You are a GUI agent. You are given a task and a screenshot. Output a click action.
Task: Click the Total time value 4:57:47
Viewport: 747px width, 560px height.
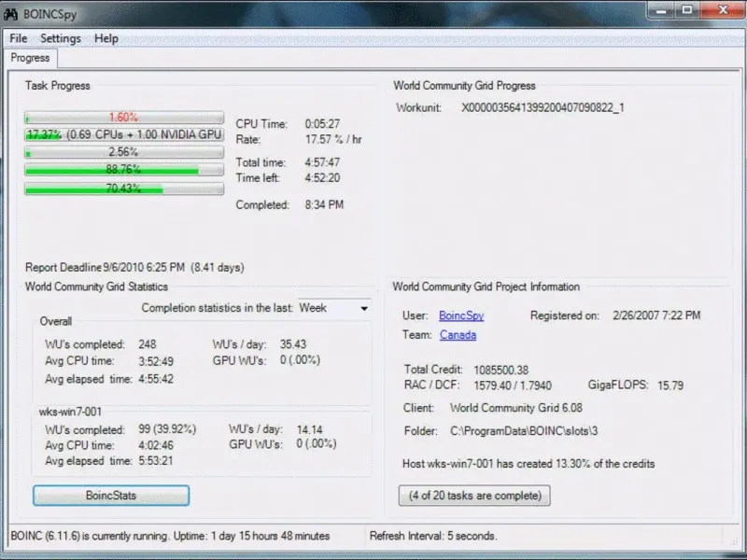[x=322, y=162]
